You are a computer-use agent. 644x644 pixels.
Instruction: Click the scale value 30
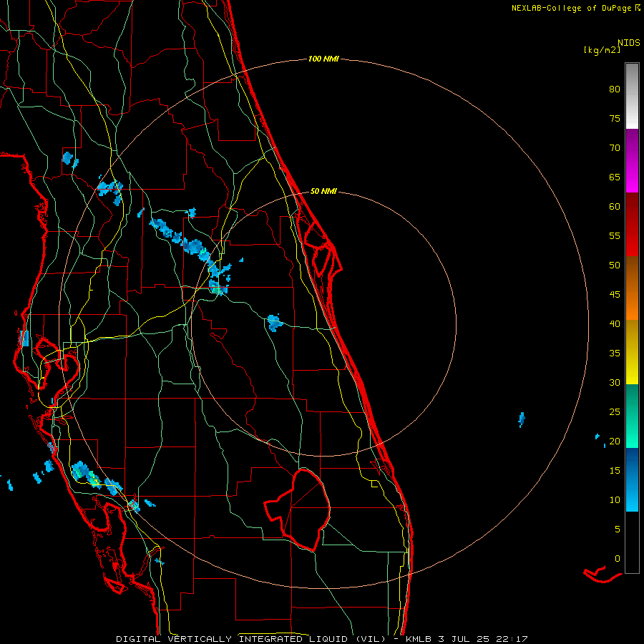tap(615, 383)
